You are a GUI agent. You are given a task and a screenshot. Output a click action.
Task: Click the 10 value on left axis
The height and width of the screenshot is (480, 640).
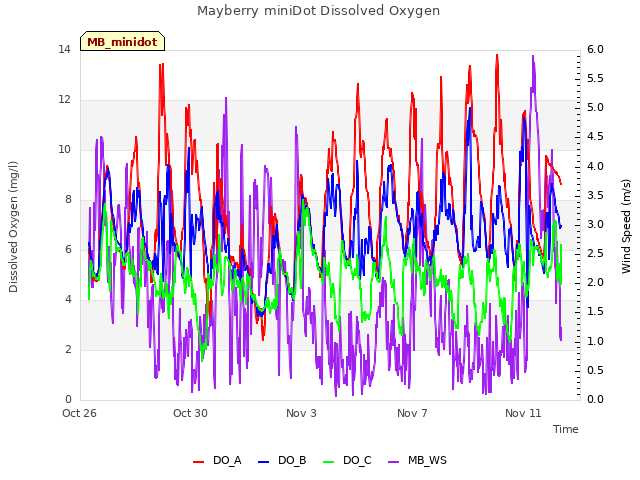[x=64, y=149]
